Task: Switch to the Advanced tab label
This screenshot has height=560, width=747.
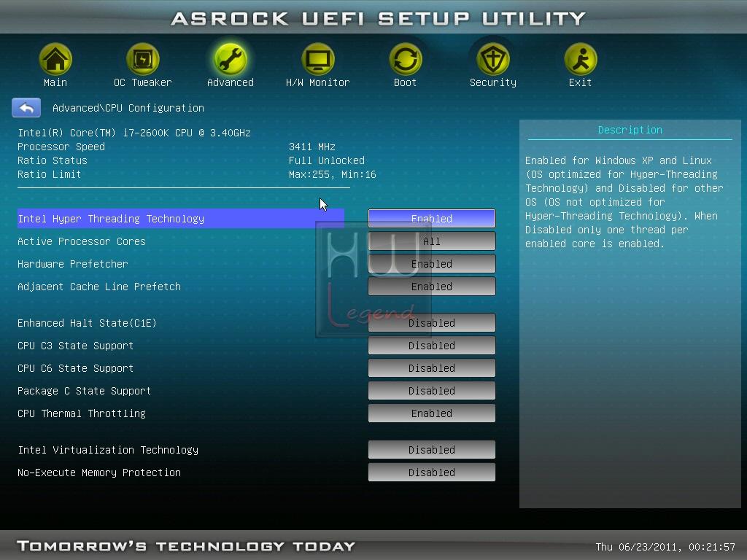Action: [x=230, y=82]
